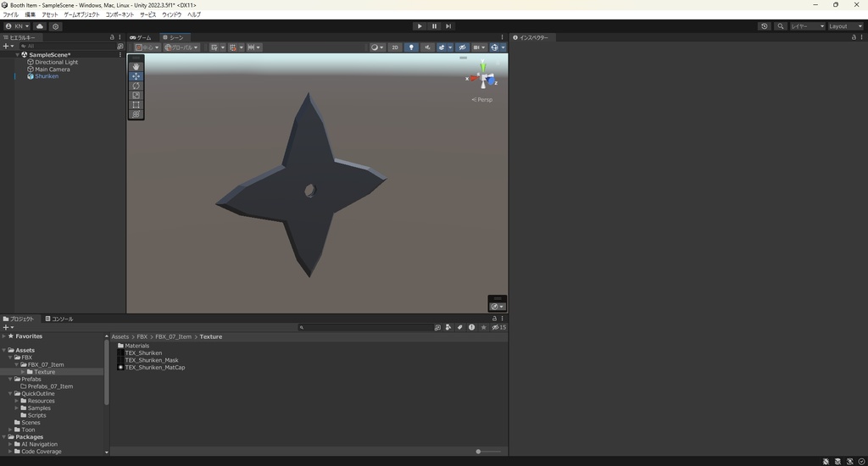Open the version control settings icon
Viewport: 868px width, 466px height.
(x=55, y=26)
